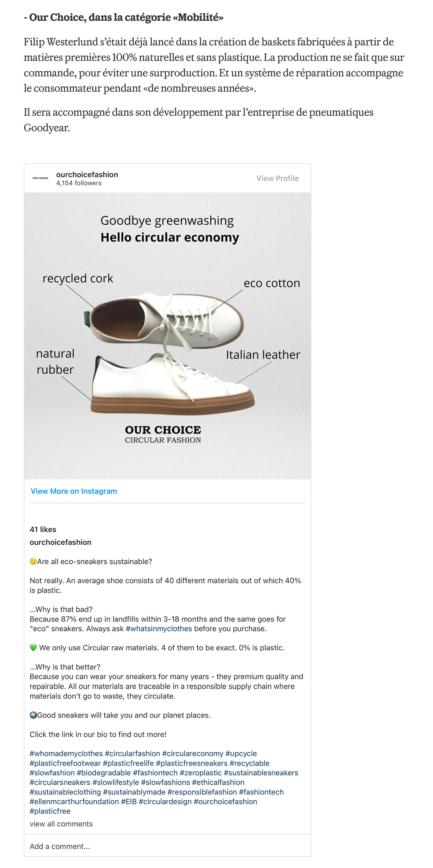
Task: Click view all comments
Action: pos(61,824)
